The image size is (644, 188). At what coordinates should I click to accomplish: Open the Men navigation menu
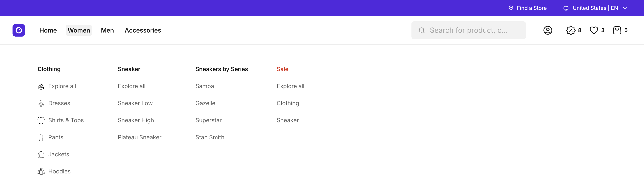click(x=107, y=30)
